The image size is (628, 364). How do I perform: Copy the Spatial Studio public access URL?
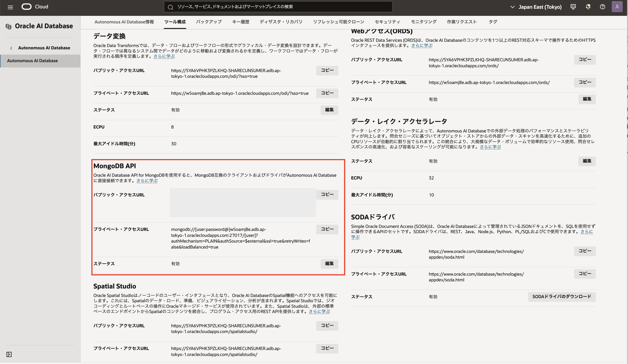click(x=327, y=326)
